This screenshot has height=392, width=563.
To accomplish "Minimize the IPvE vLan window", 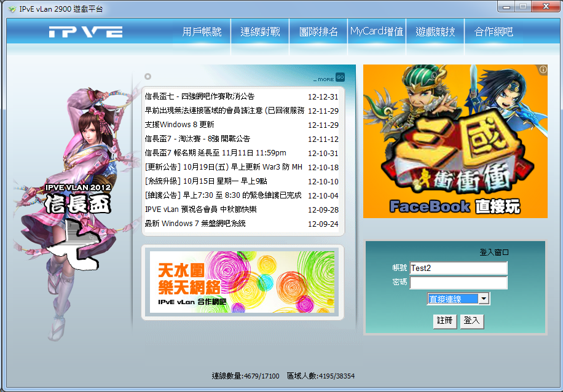I will coord(506,7).
